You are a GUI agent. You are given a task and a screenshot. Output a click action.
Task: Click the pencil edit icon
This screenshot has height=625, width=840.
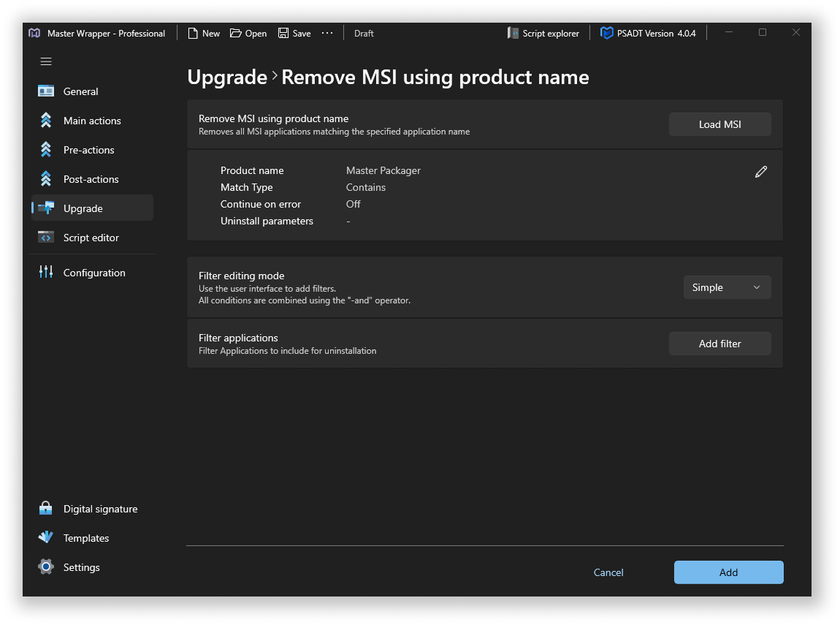click(x=761, y=172)
